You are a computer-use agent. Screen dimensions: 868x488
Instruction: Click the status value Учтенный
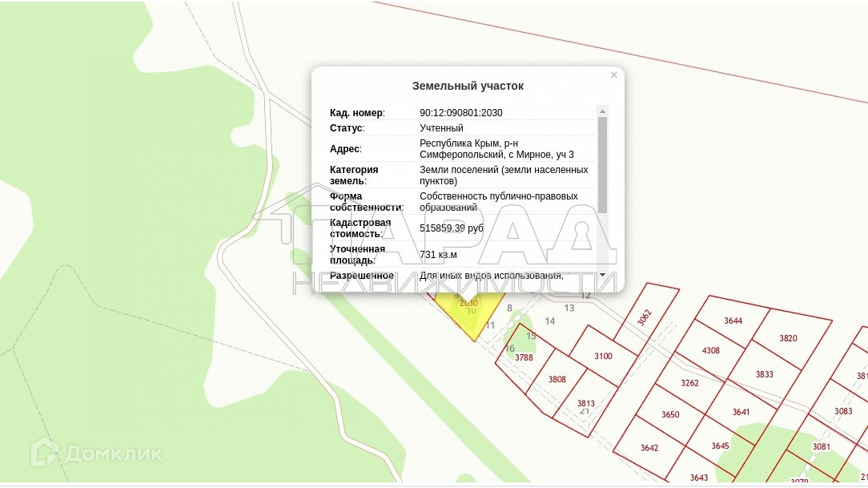coord(441,128)
